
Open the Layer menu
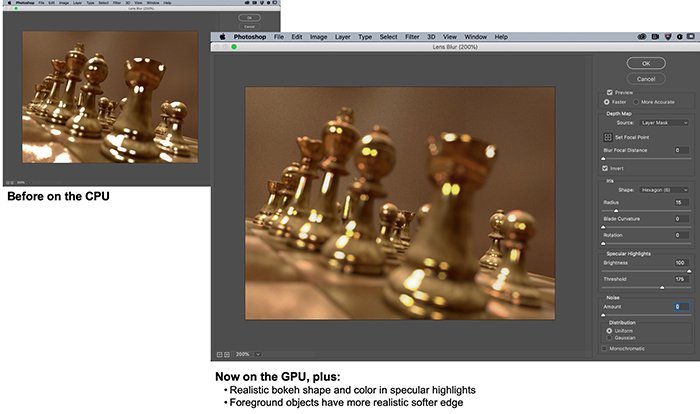tap(343, 37)
